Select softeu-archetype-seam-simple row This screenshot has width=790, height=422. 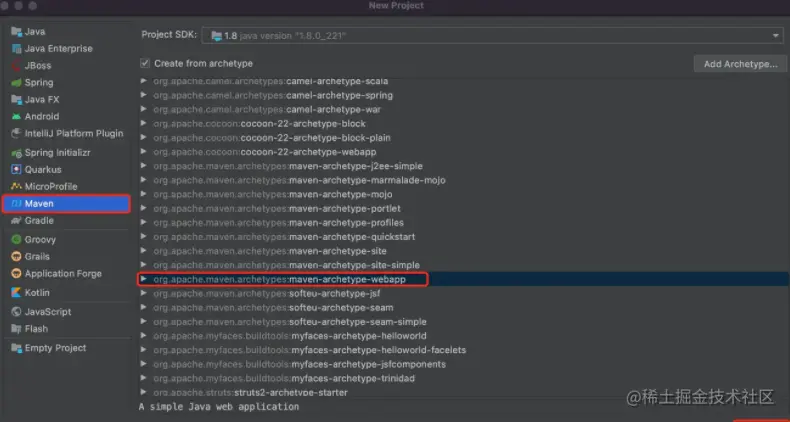tap(464, 321)
